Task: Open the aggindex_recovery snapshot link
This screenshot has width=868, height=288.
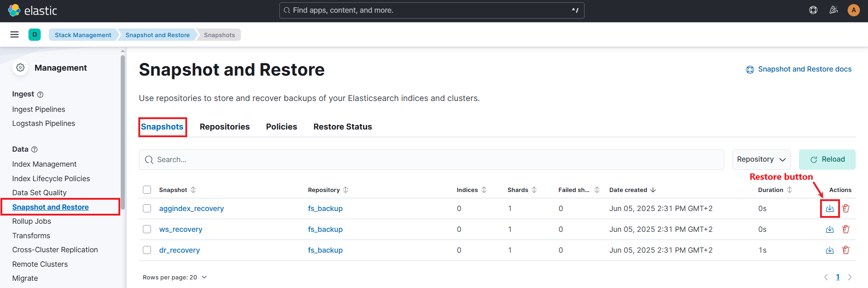Action: click(x=191, y=208)
